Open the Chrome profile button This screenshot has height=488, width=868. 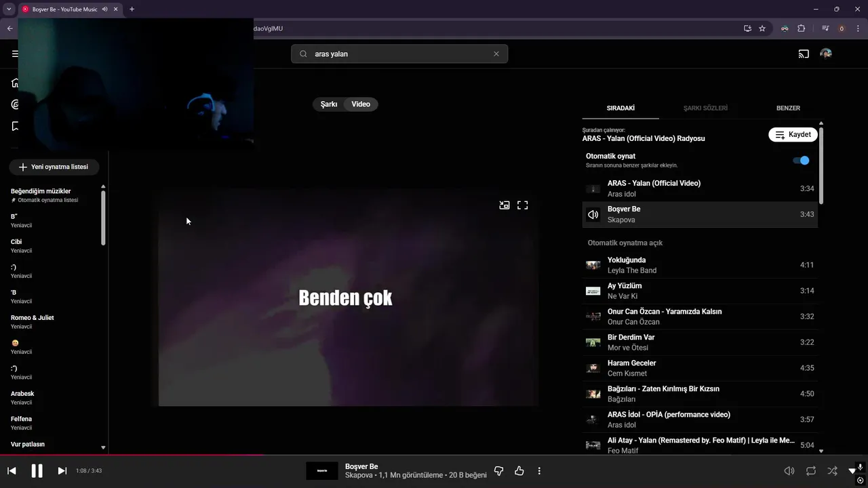coord(842,28)
